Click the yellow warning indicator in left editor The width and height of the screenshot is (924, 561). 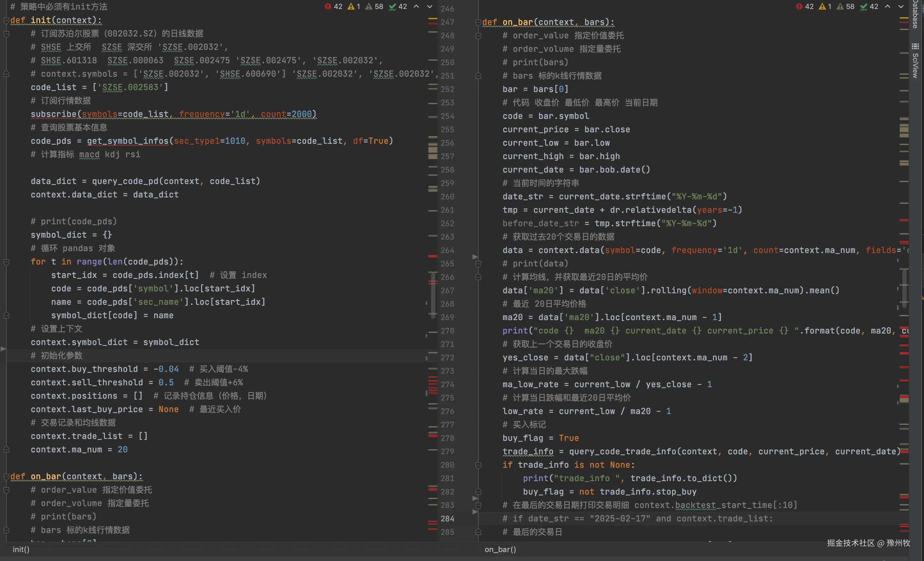point(351,6)
